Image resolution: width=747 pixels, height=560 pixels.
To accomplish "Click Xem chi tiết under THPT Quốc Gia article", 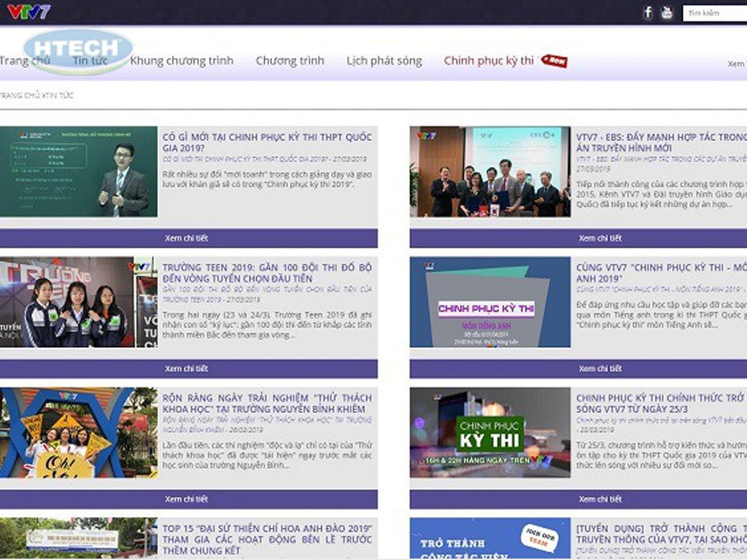I will (187, 238).
